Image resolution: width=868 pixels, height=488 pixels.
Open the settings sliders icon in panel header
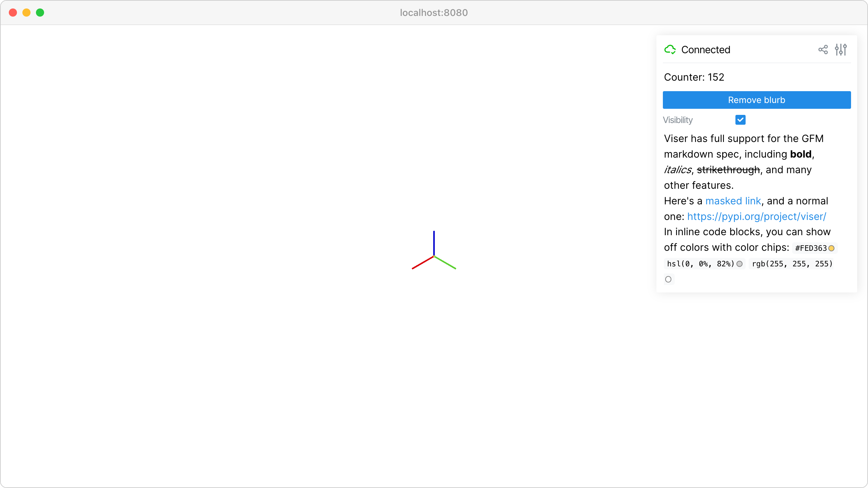[x=841, y=50]
